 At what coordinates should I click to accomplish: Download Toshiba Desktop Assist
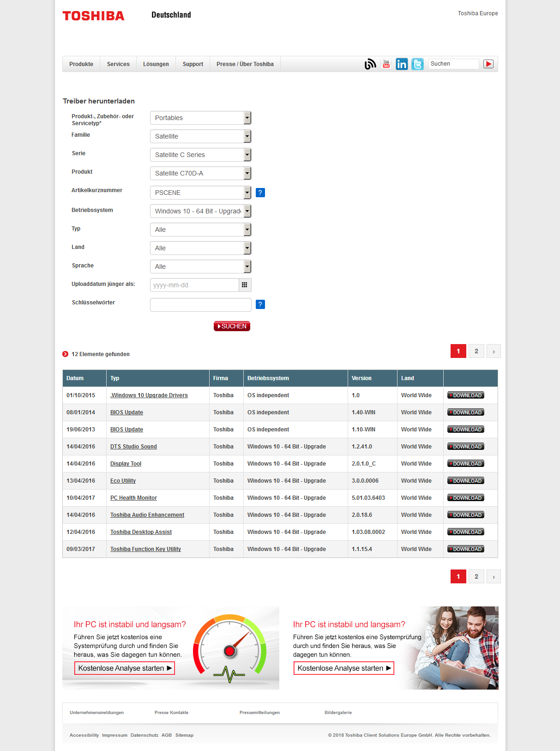[466, 532]
